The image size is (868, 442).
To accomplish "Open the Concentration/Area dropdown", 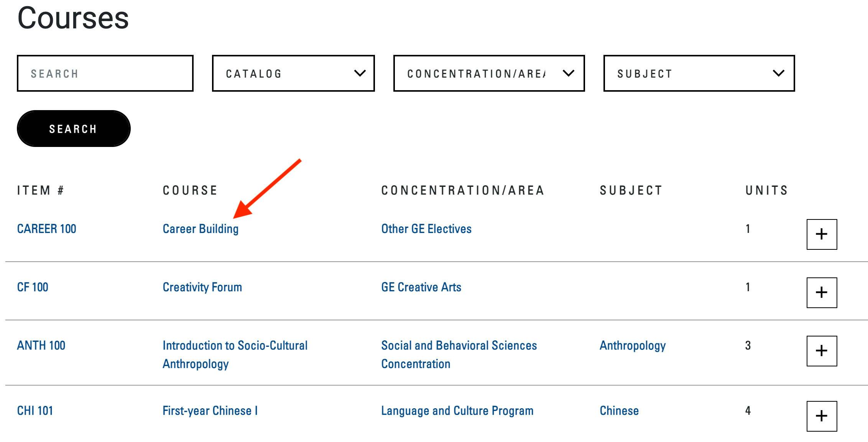I will tap(489, 73).
